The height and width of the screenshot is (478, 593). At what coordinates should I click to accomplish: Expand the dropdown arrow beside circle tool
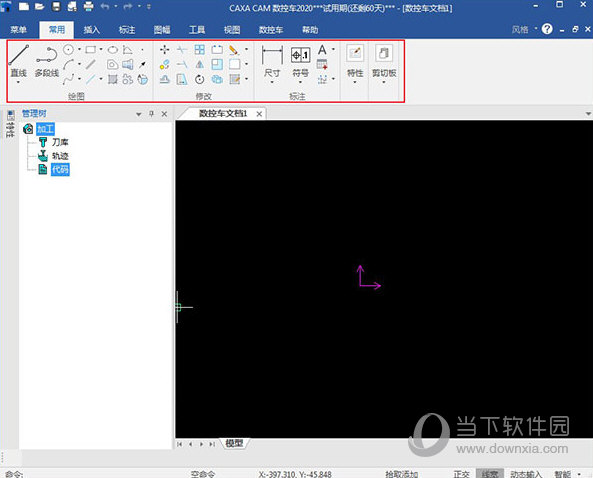[79, 49]
